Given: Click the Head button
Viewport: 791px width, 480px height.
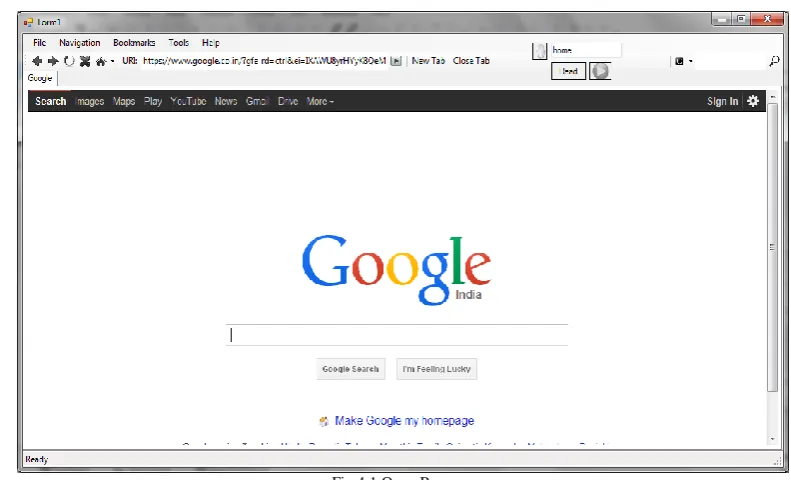Looking at the screenshot, I should [569, 71].
